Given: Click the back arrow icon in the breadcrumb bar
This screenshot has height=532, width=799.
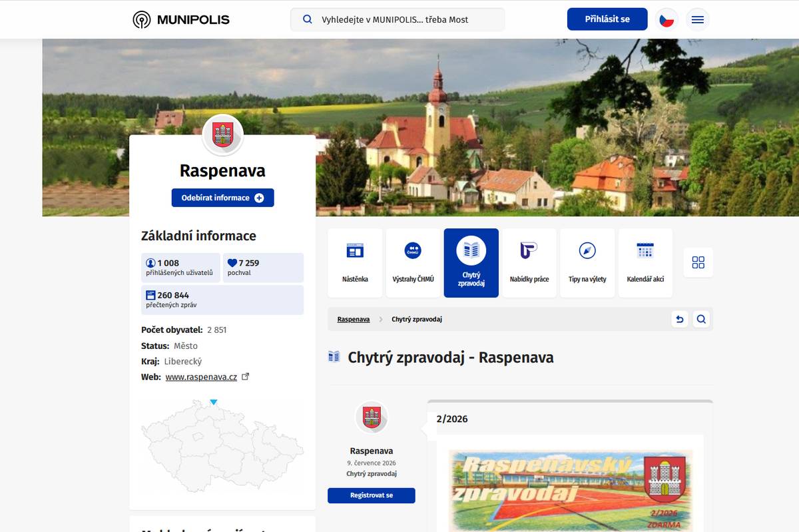Looking at the screenshot, I should (679, 320).
